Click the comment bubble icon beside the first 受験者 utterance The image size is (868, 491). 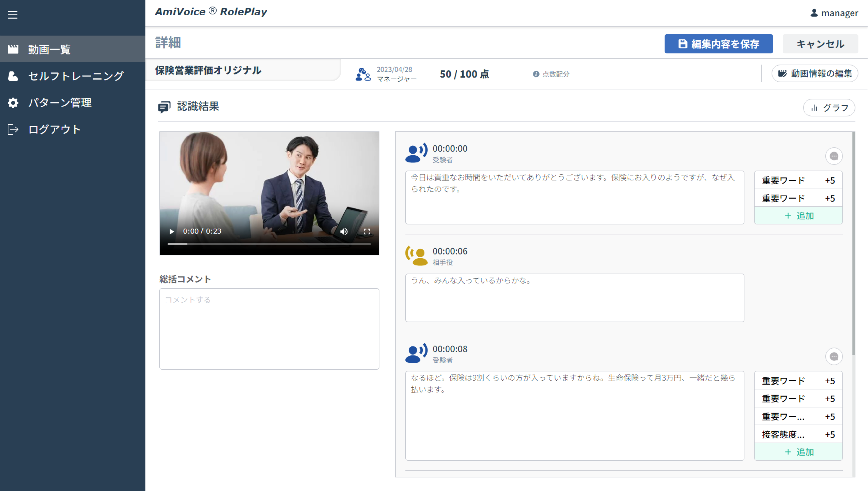(834, 156)
